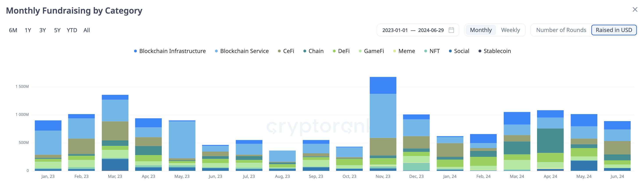Toggle Blockchain Infrastructure legend series
The height and width of the screenshot is (184, 644).
tap(170, 51)
